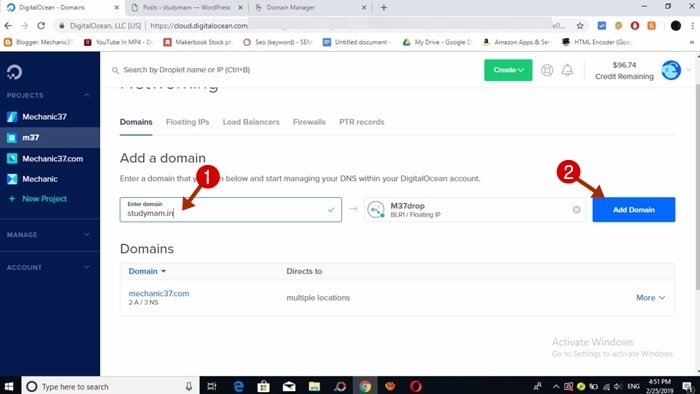Open the My Drive - Google bookmark
Viewport: 700px width, 394px height.
pos(437,42)
